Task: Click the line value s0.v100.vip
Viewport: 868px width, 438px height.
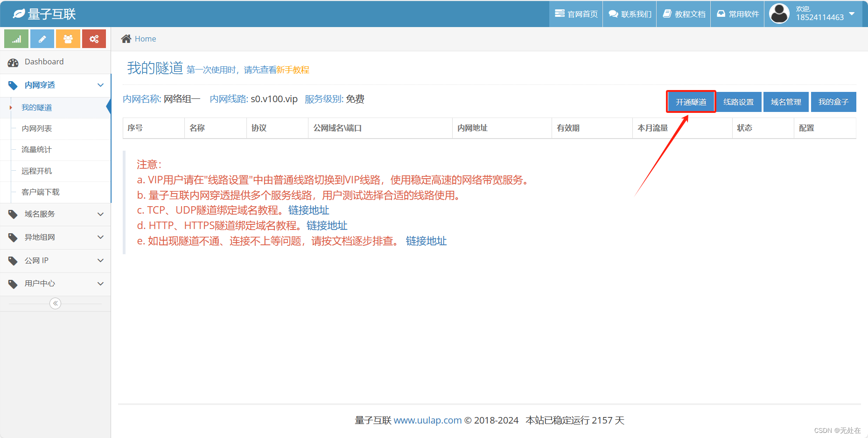Action: tap(274, 99)
